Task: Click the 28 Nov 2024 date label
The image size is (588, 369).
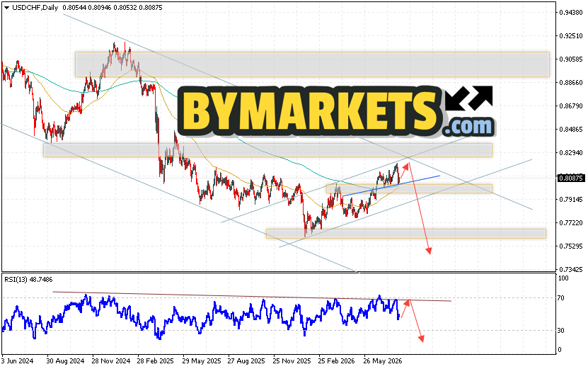Action: 111,361
